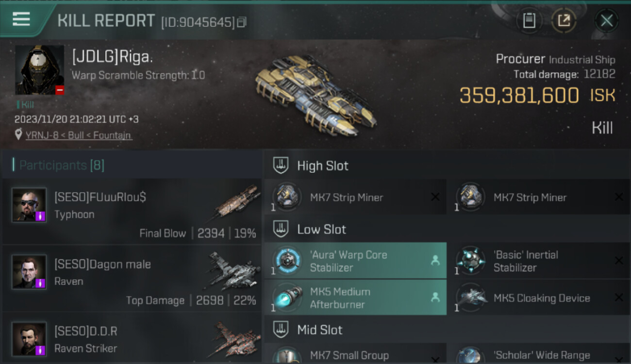
Task: Select the 'Aura' Warp Core Stabilizer item
Action: point(355,261)
